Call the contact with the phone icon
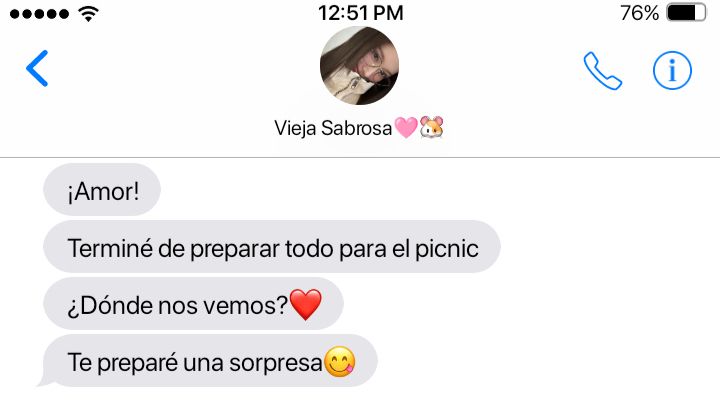This screenshot has height=411, width=720. tap(602, 71)
